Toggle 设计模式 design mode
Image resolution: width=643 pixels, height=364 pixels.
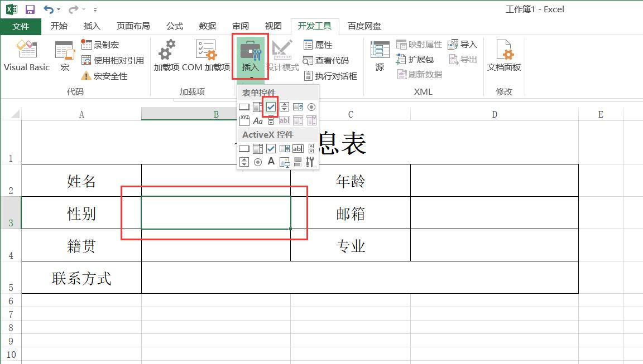(282, 56)
